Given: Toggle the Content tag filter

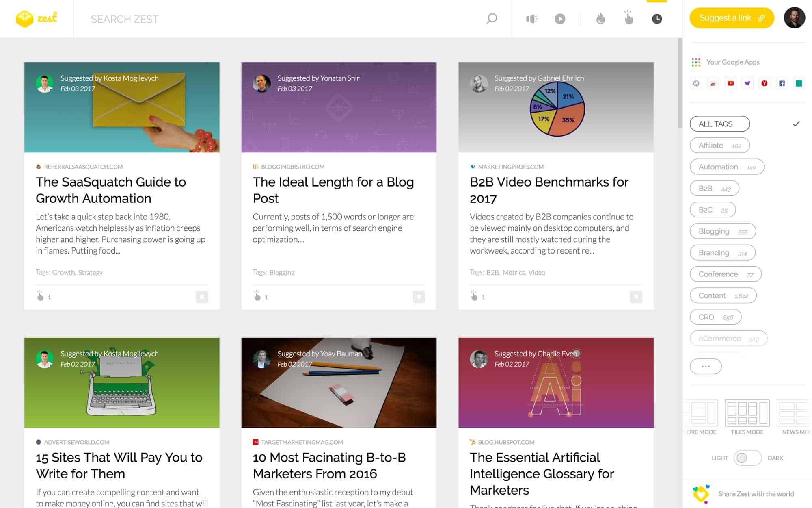Looking at the screenshot, I should (x=723, y=296).
